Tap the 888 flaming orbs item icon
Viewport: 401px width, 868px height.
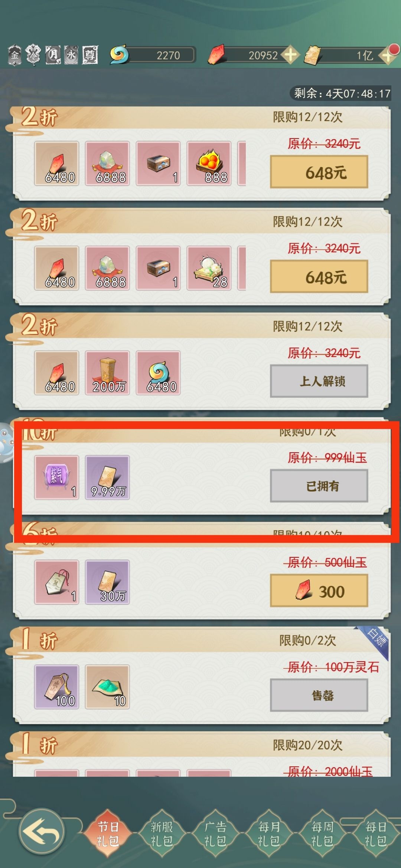(209, 163)
